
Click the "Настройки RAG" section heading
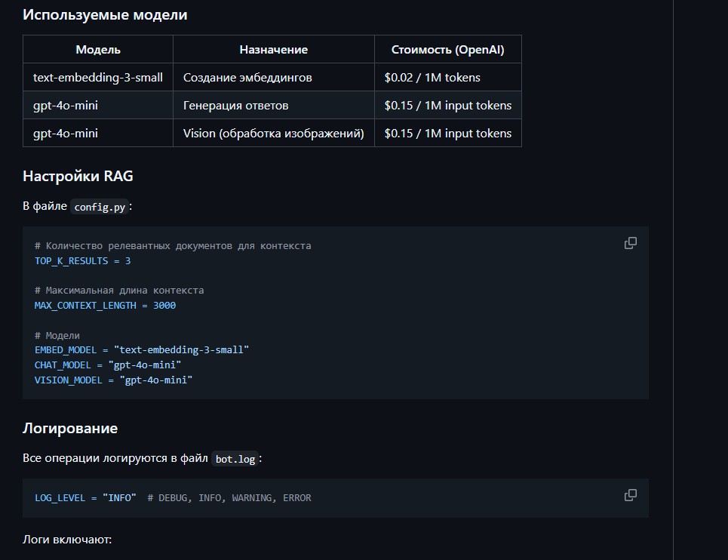coord(78,177)
